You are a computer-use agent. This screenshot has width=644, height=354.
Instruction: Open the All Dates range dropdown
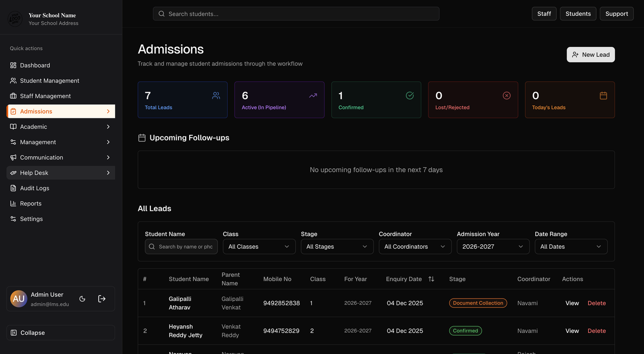[x=571, y=247]
